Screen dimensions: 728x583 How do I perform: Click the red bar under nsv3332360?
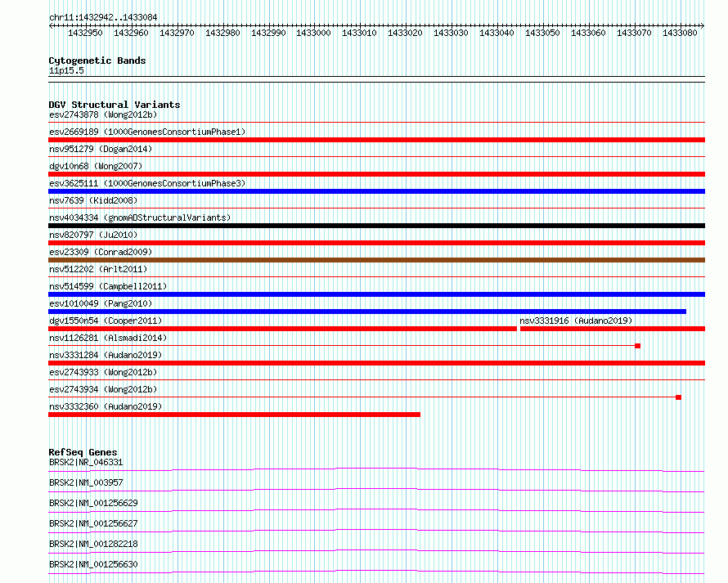(234, 415)
